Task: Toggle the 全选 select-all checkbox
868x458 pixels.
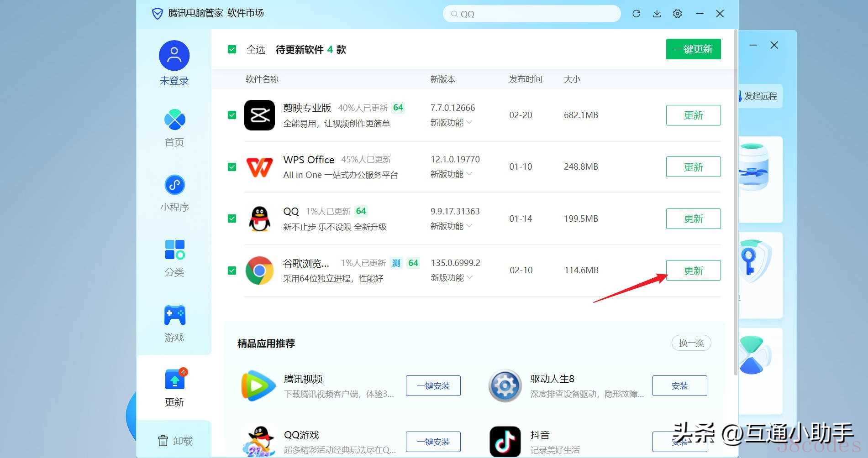Action: pyautogui.click(x=232, y=49)
